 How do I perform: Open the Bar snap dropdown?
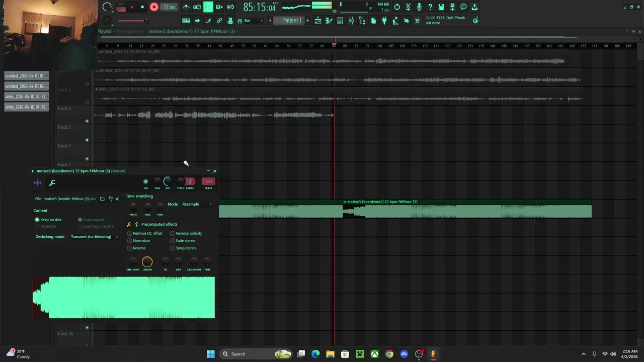pos(253,21)
